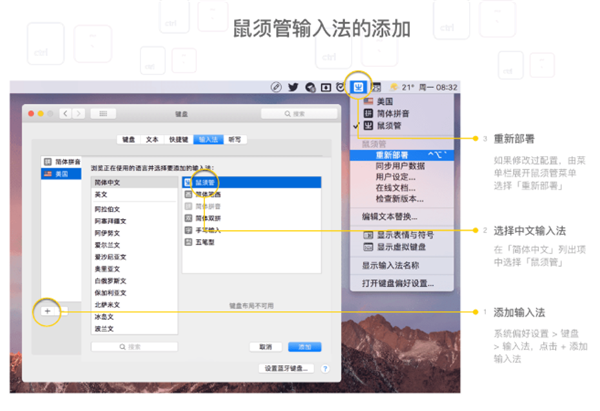
Task: Select 重新部署 menu entry
Action: [x=395, y=156]
